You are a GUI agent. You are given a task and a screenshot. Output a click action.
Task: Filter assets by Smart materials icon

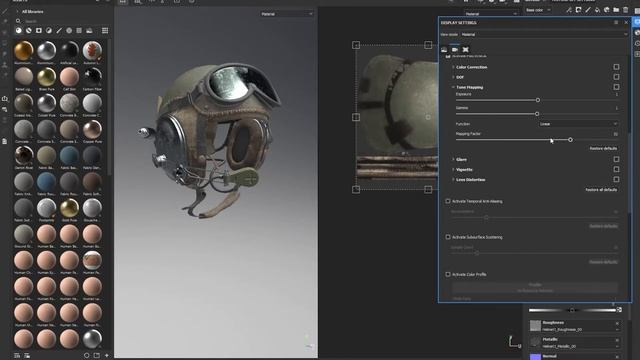29,31
